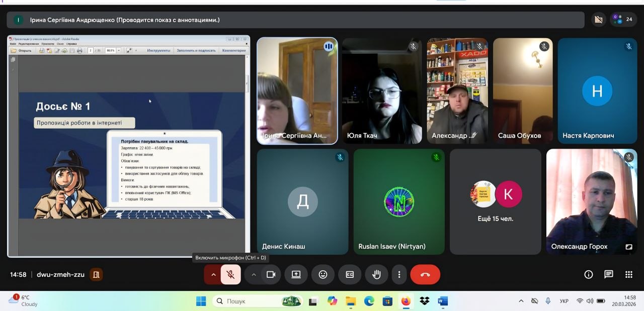Expand audio settings arrow beside the microphone

click(213, 274)
